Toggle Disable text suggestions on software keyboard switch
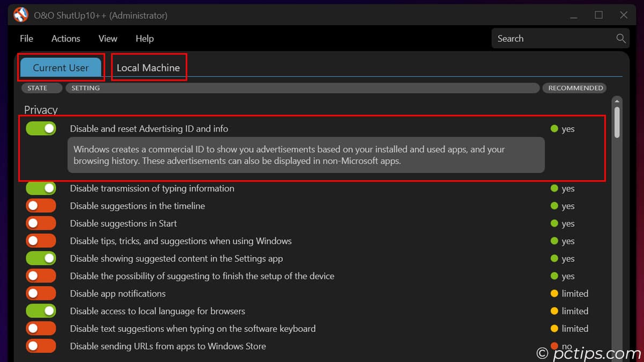Image resolution: width=644 pixels, height=362 pixels. tap(41, 328)
